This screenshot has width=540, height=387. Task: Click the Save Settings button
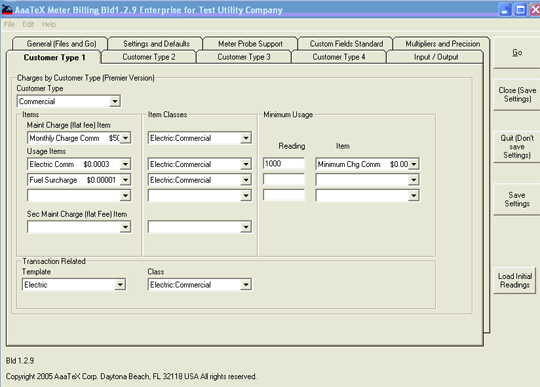coord(517,199)
